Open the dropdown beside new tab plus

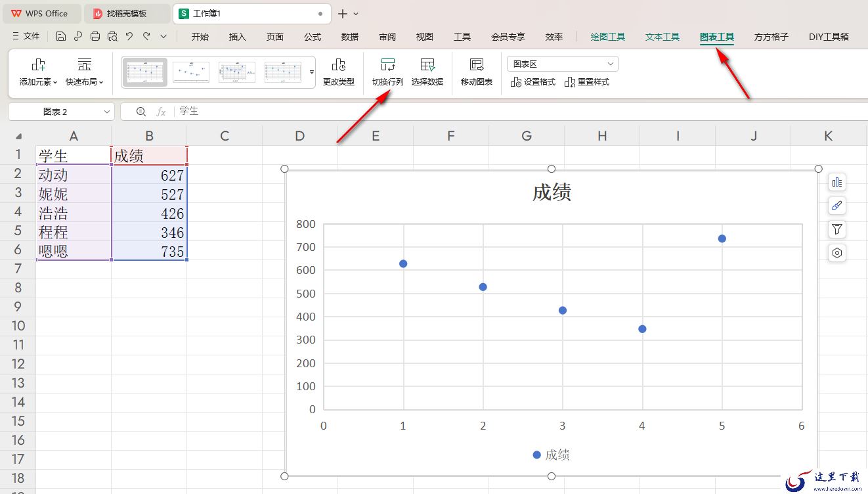(x=357, y=14)
